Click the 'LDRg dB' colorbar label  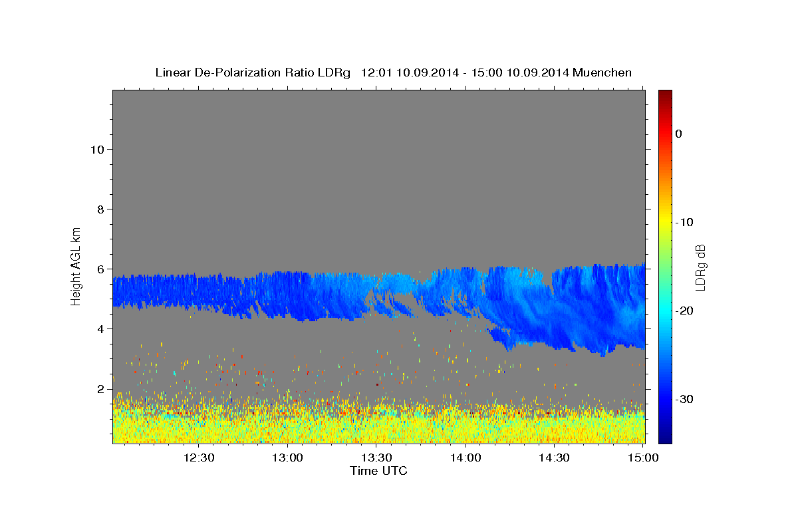click(700, 267)
